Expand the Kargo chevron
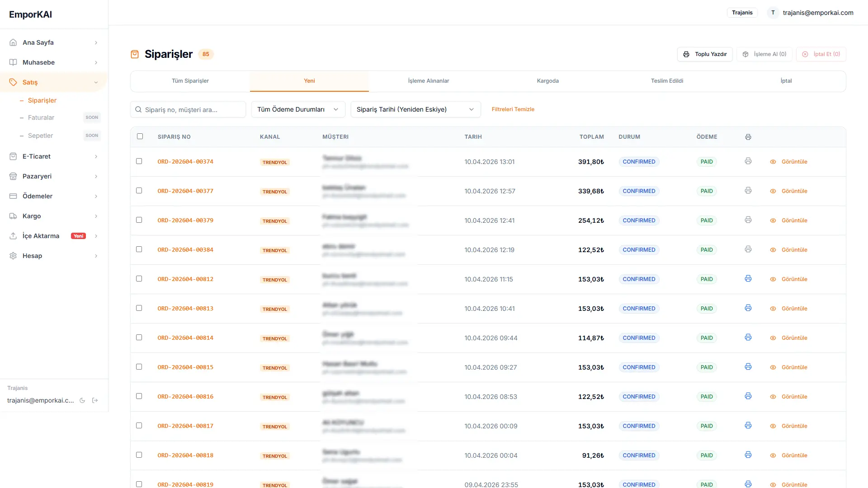The image size is (868, 488). click(96, 216)
